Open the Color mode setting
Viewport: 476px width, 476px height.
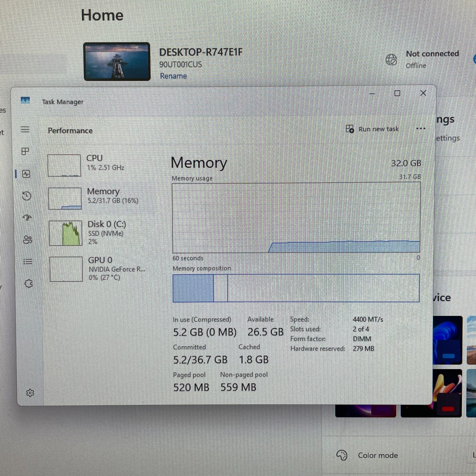(x=378, y=455)
